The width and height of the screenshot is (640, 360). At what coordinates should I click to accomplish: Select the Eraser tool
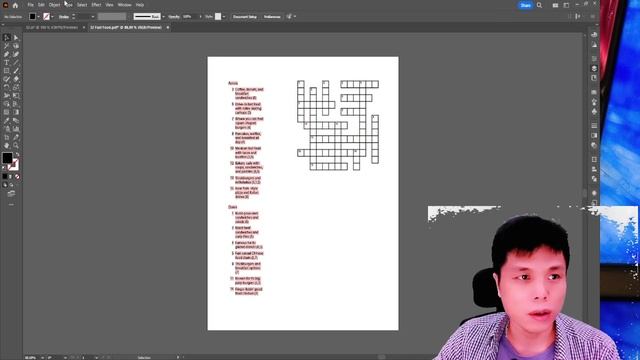(16, 79)
